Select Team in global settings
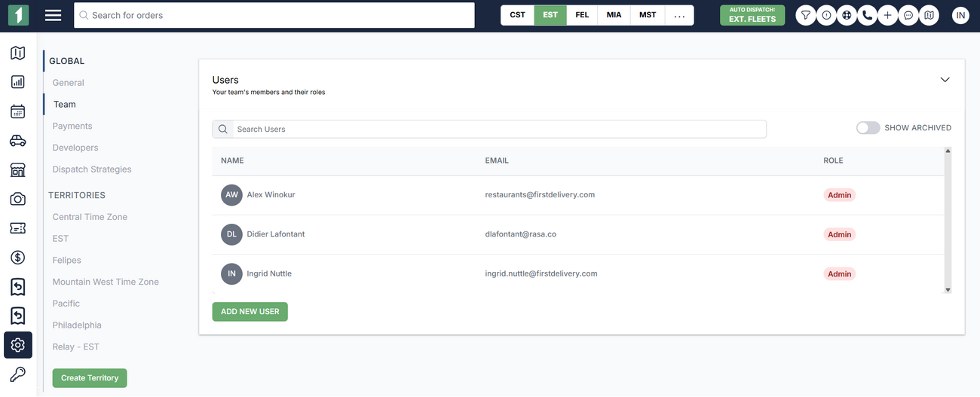980x397 pixels. click(65, 105)
